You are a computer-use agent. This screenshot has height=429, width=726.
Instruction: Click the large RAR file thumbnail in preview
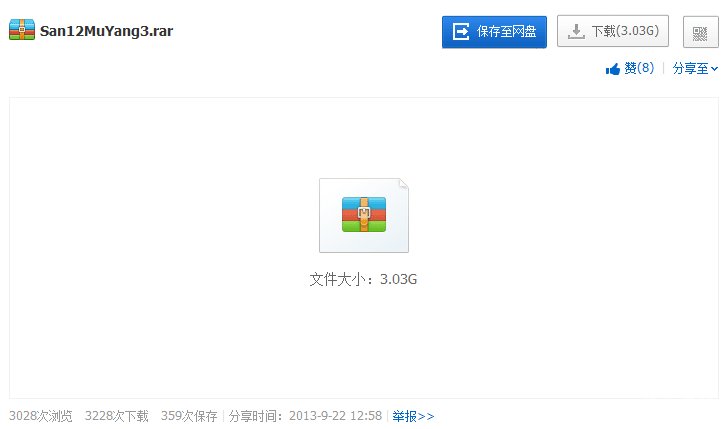click(363, 216)
